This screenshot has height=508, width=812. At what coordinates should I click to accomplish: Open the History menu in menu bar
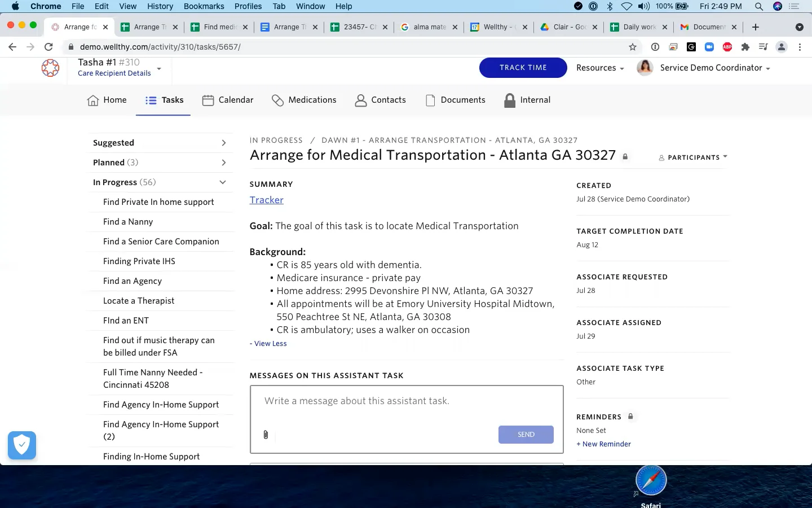point(160,6)
